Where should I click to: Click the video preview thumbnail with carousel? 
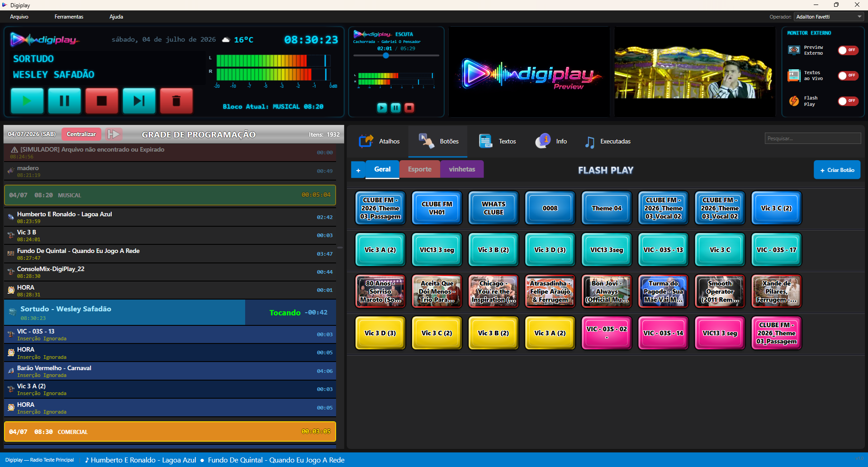pos(695,72)
